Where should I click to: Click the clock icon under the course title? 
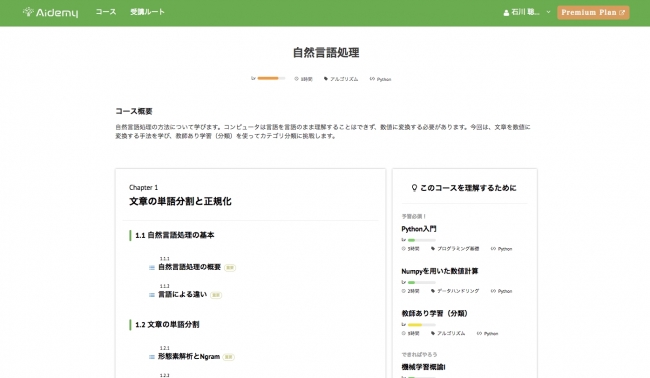[296, 79]
